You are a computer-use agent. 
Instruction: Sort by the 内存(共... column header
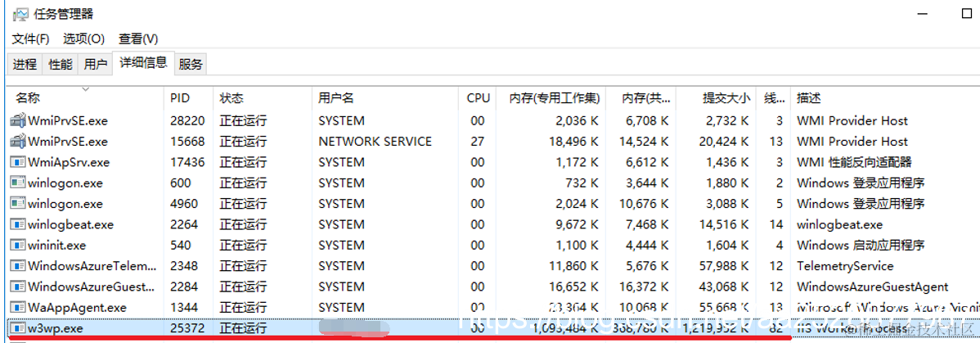pos(641,97)
